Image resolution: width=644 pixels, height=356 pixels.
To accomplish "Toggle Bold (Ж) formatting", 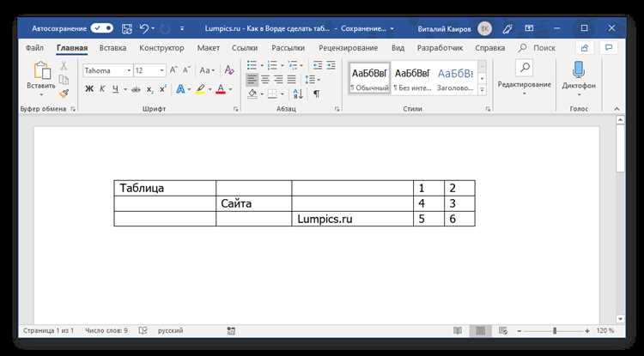I will (89, 89).
